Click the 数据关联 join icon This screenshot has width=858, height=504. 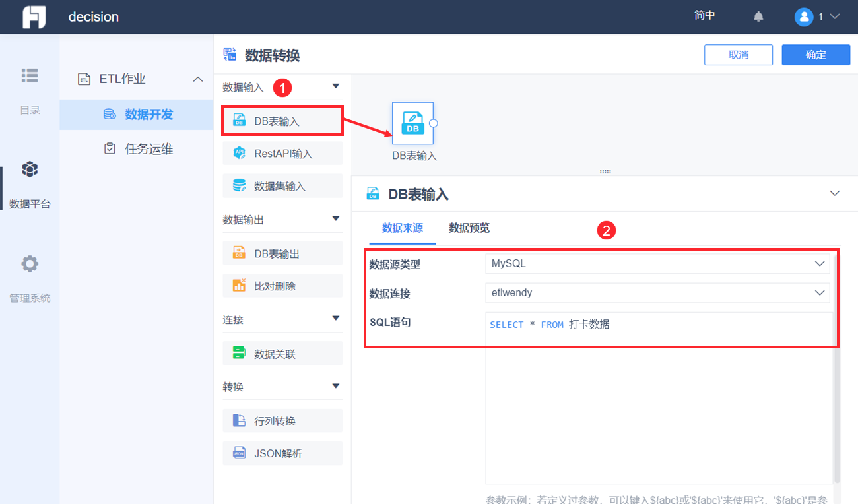(240, 354)
